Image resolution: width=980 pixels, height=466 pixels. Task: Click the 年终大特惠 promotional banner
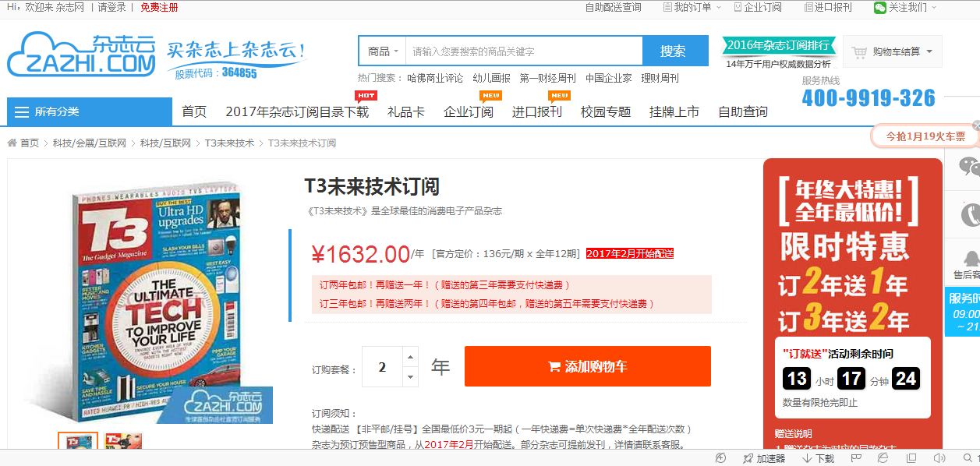click(852, 304)
